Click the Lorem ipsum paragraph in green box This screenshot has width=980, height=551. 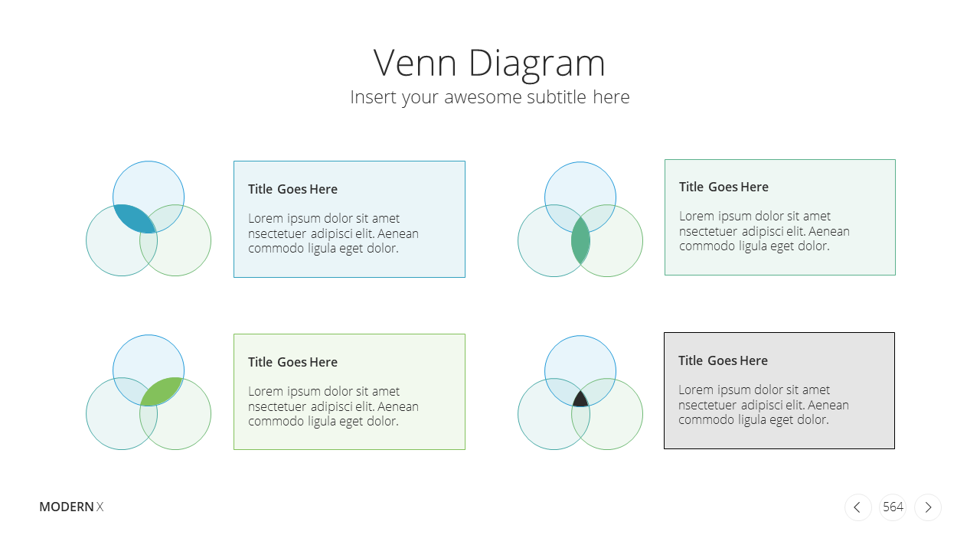tap(333, 406)
